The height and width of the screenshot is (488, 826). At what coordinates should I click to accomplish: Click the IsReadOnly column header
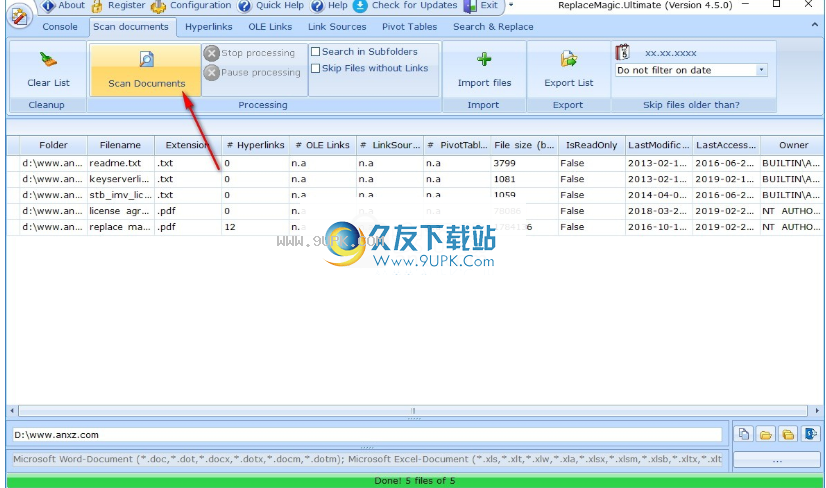pos(592,145)
